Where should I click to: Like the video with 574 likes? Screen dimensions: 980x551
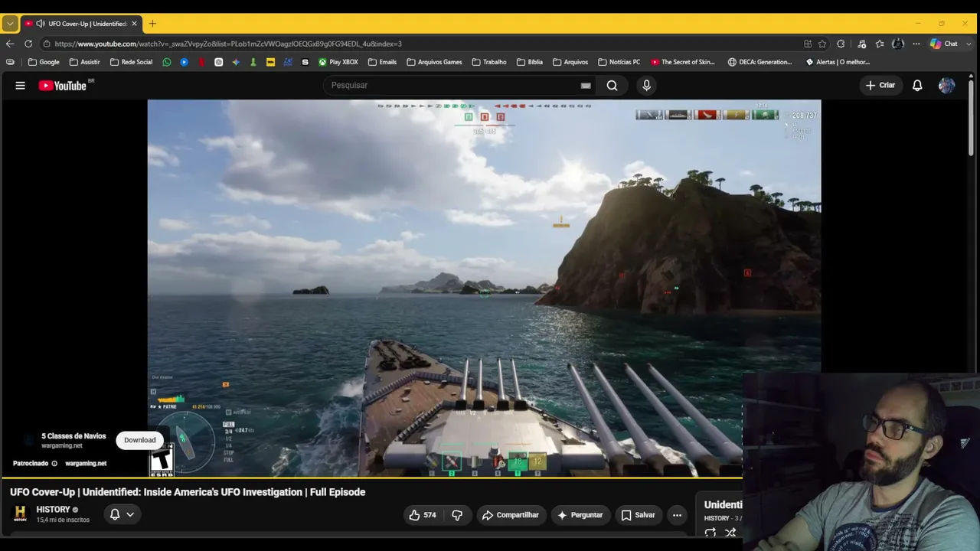[423, 515]
